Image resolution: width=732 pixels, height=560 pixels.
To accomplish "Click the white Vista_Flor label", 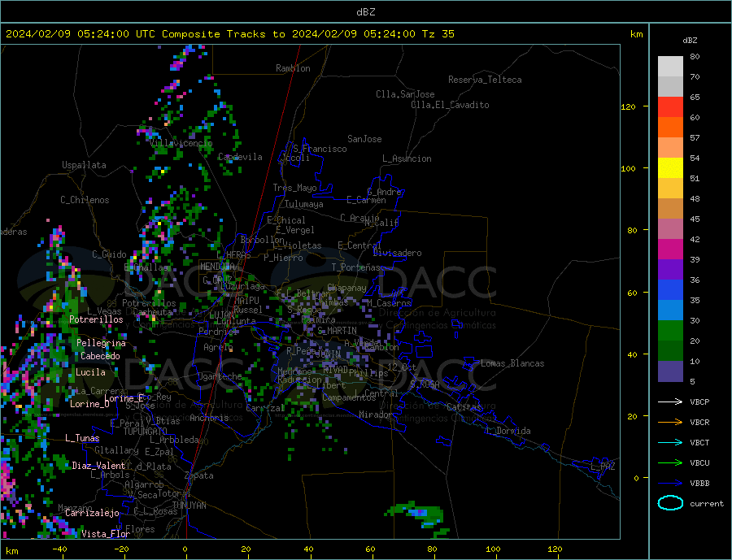I will pyautogui.click(x=106, y=534).
